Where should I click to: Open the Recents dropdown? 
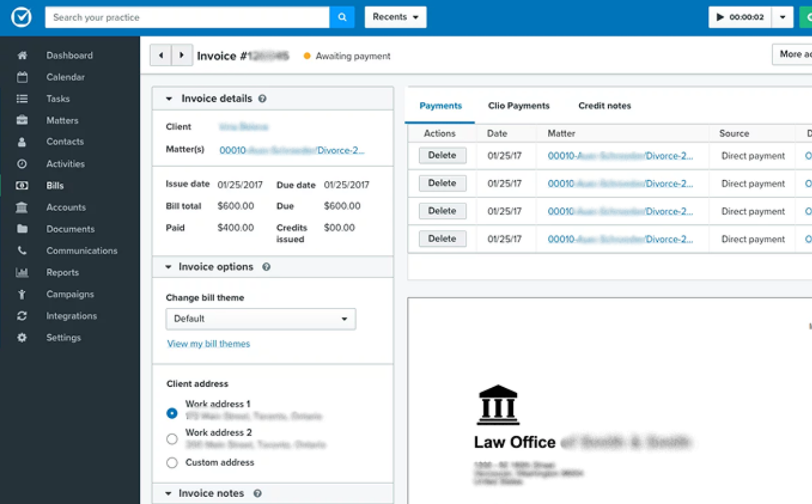click(x=395, y=17)
